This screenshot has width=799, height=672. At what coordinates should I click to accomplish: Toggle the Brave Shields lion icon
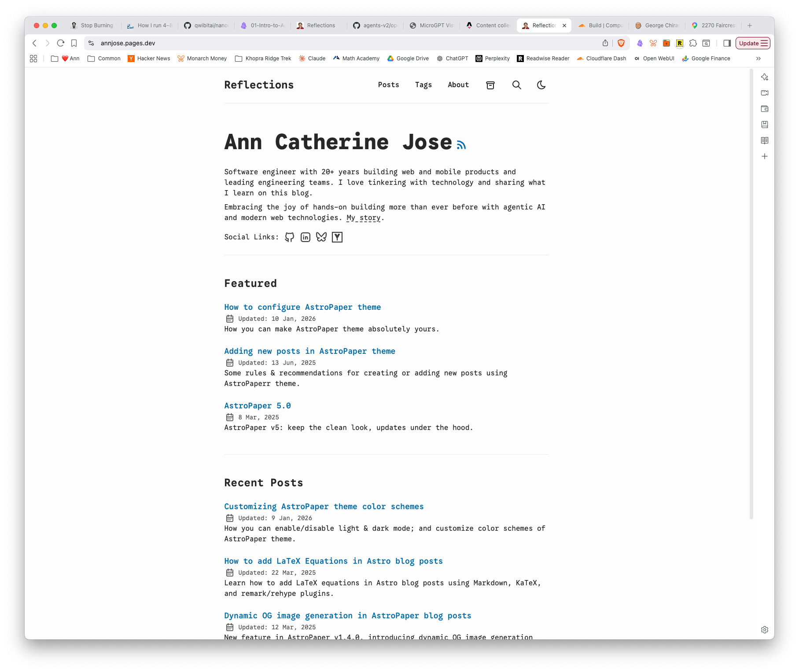click(x=621, y=43)
